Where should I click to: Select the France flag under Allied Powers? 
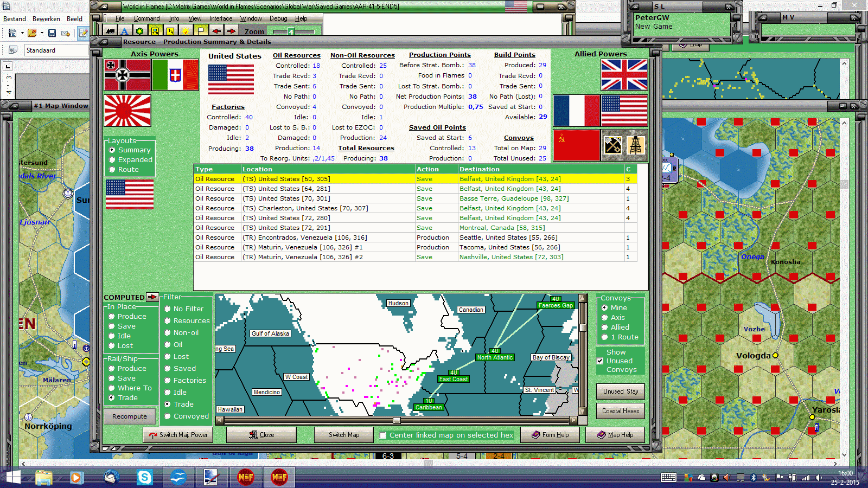577,111
